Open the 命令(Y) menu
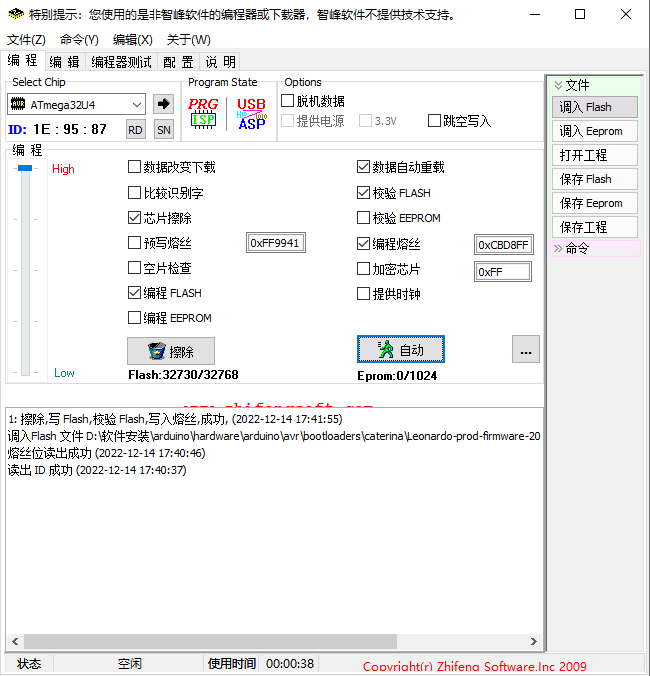650x676 pixels. click(79, 40)
